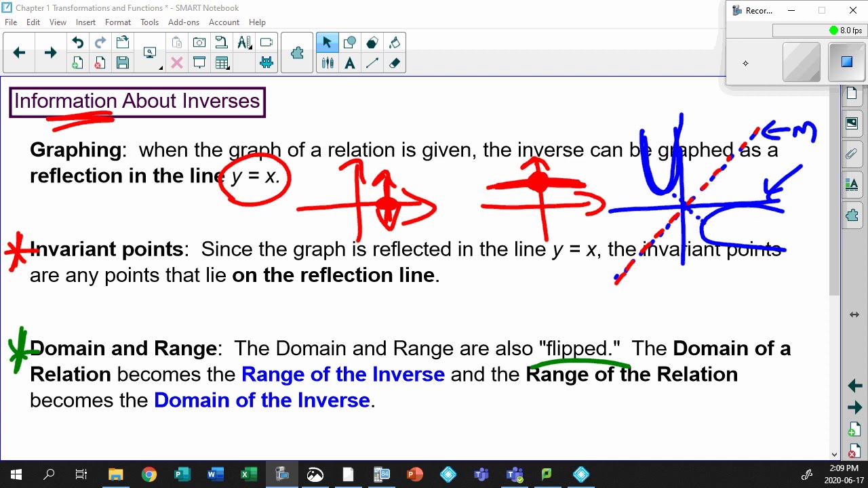The image size is (868, 488).
Task: Click the "Invariant points" heading text
Action: coord(106,249)
